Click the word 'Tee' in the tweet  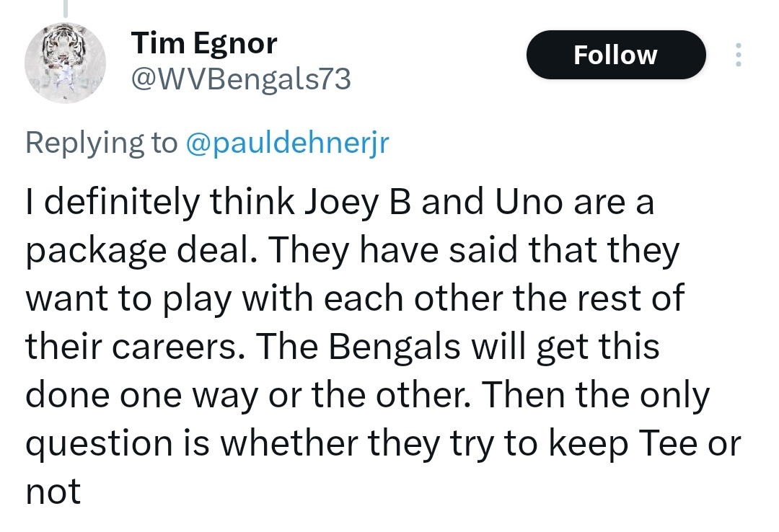(x=668, y=442)
